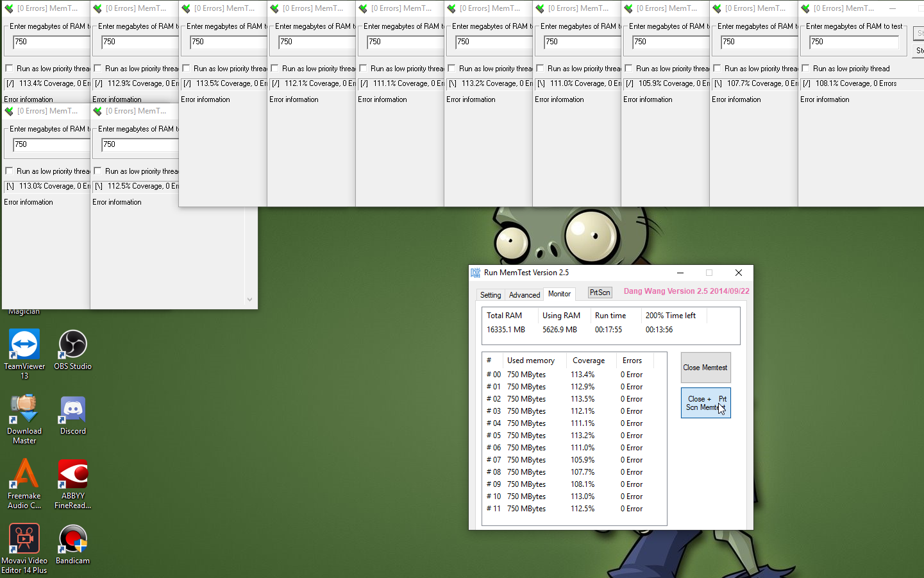Viewport: 924px width, 578px height.
Task: Enable low priority thread in the 107.7% coverage window
Action: [717, 69]
